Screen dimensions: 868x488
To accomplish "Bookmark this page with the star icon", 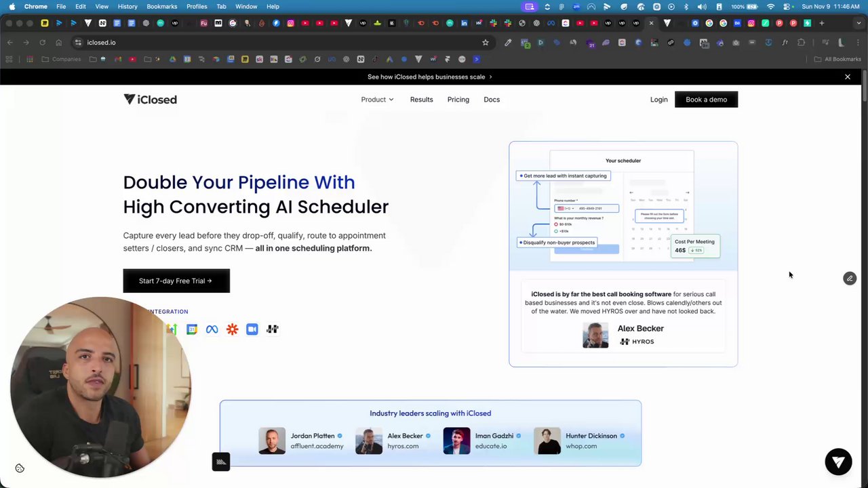I will (486, 42).
